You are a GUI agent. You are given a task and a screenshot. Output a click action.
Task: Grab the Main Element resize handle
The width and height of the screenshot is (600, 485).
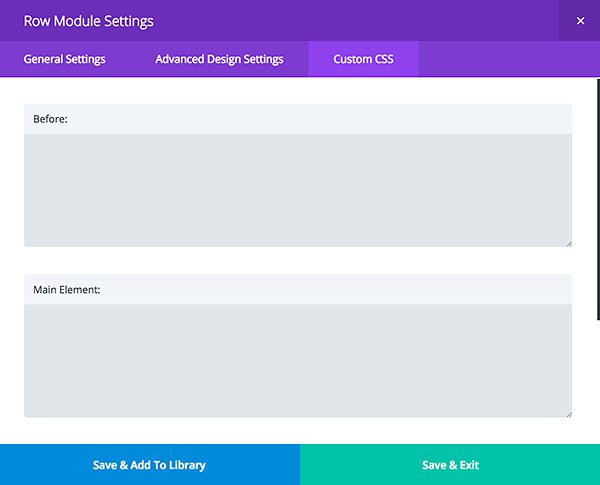pyautogui.click(x=568, y=413)
